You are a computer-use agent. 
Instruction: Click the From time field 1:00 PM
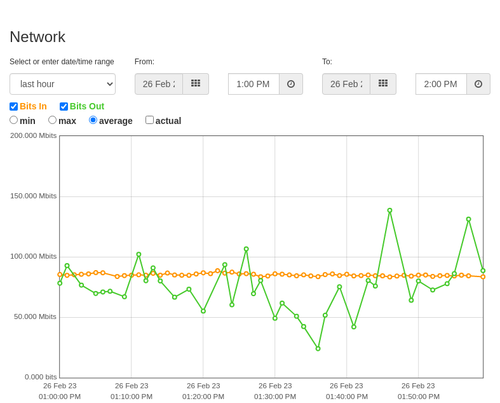254,84
